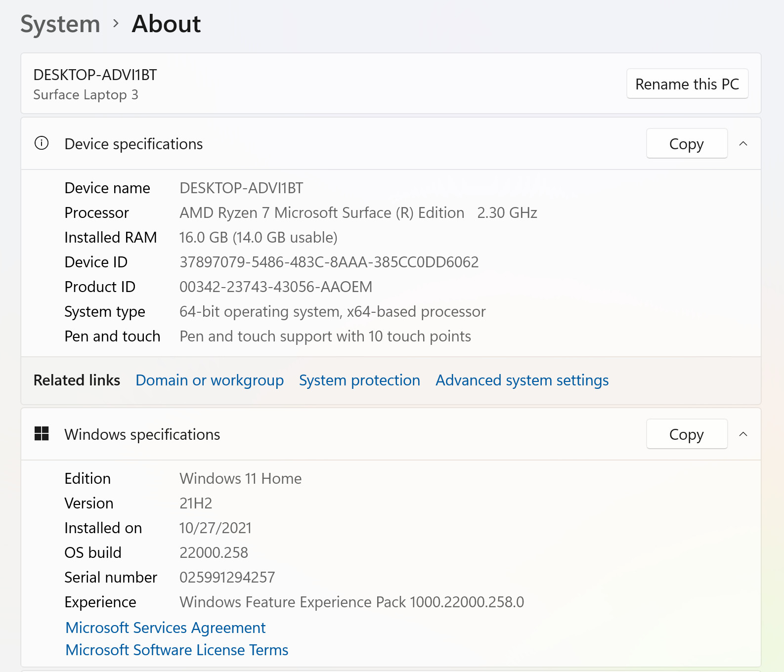Click the Processor label
784x672 pixels.
point(97,213)
